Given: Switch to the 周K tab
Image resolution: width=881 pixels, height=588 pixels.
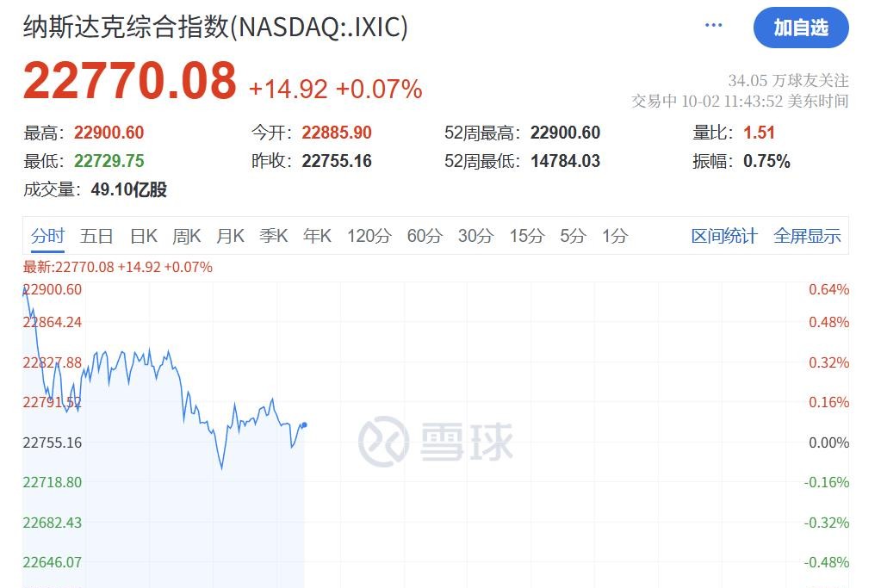Looking at the screenshot, I should (187, 236).
